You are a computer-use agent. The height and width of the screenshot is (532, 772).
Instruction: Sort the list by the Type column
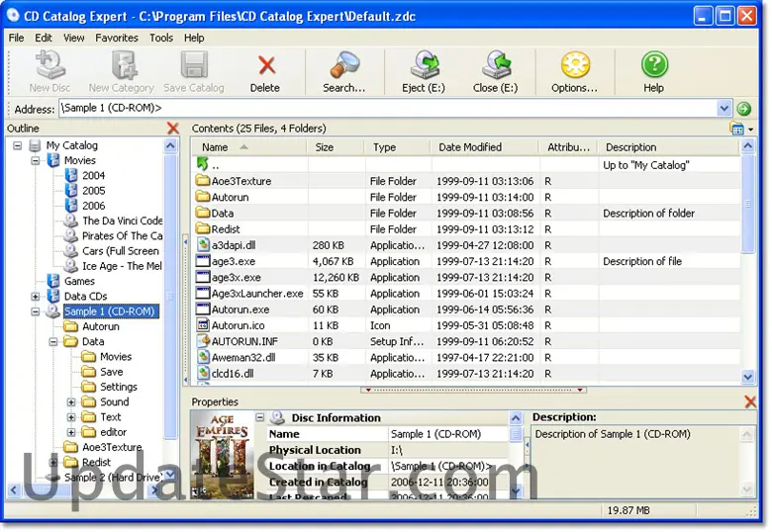point(398,147)
